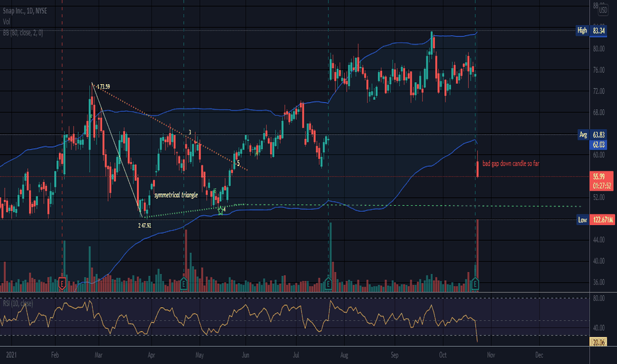Select the '1 73.59' wave label
The height and width of the screenshot is (364, 617).
(103, 87)
